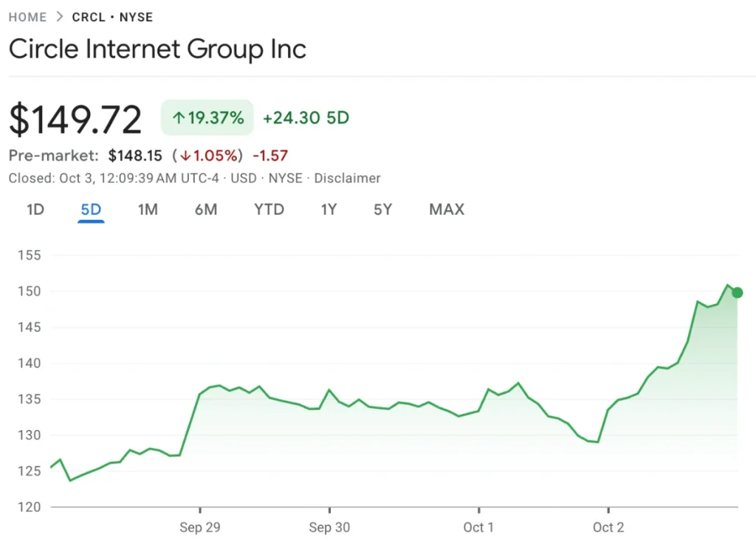Click the green end-point dot on chart
Viewport: 756px width, 551px height.
coord(737,293)
